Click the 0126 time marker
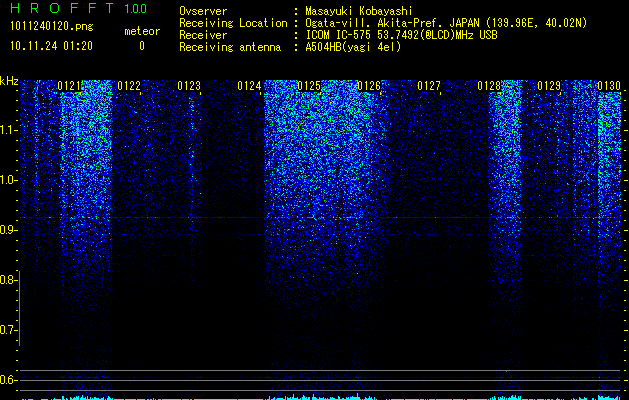 coord(369,86)
